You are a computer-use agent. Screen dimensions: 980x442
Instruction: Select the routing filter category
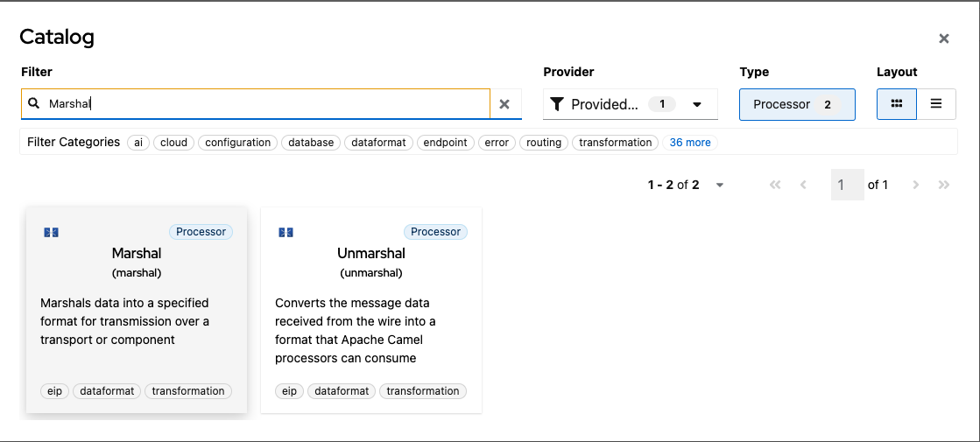tap(544, 143)
